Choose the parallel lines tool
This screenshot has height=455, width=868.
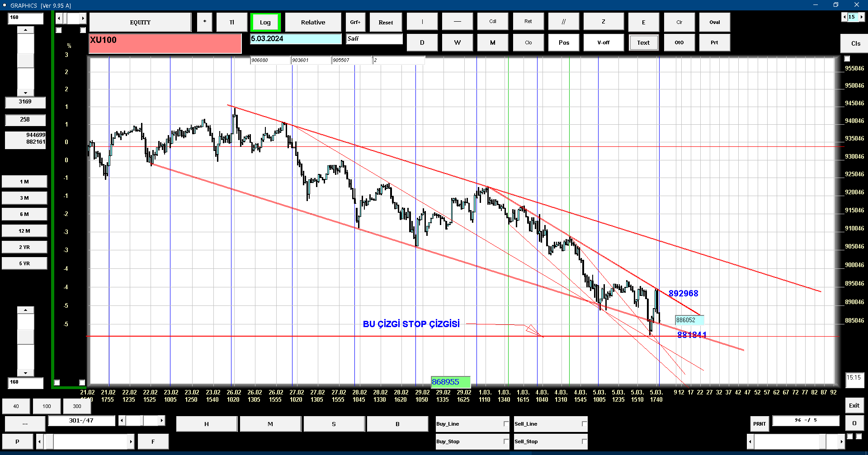(564, 22)
